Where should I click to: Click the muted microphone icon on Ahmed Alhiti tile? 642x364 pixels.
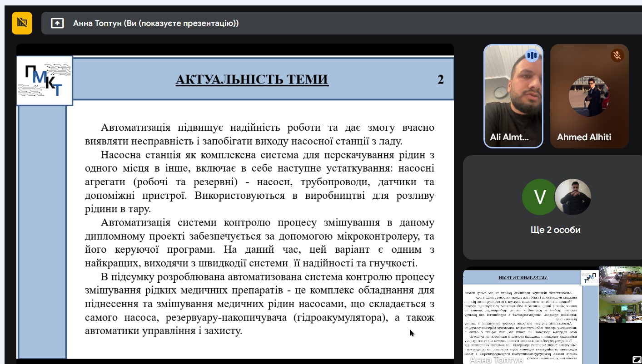tap(617, 55)
